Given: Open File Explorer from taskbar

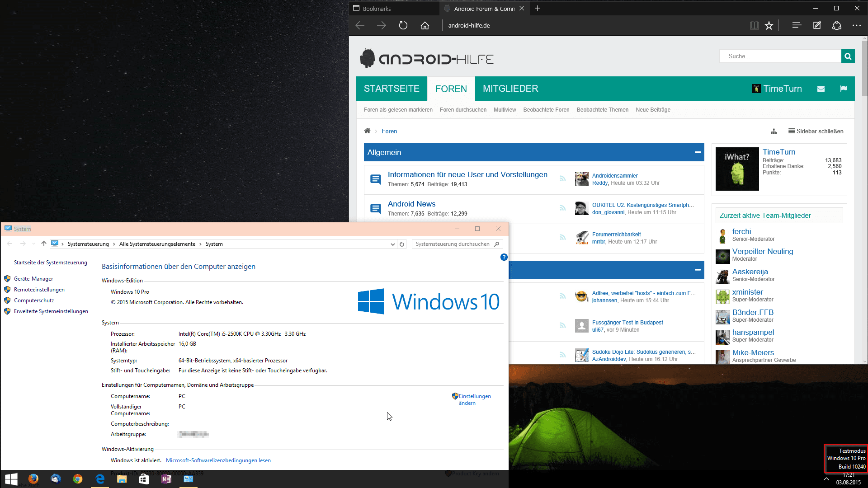Looking at the screenshot, I should pyautogui.click(x=122, y=479).
